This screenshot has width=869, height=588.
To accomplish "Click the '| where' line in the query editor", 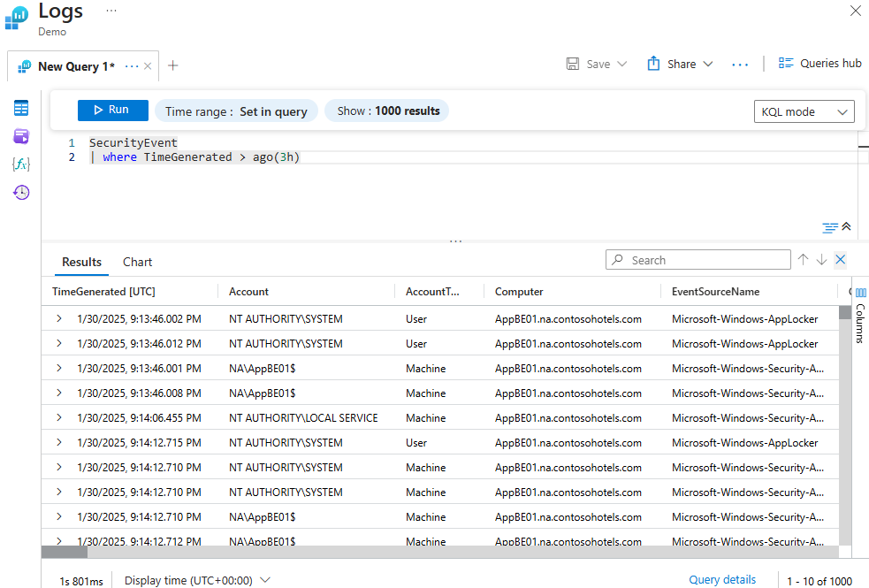I will point(194,157).
